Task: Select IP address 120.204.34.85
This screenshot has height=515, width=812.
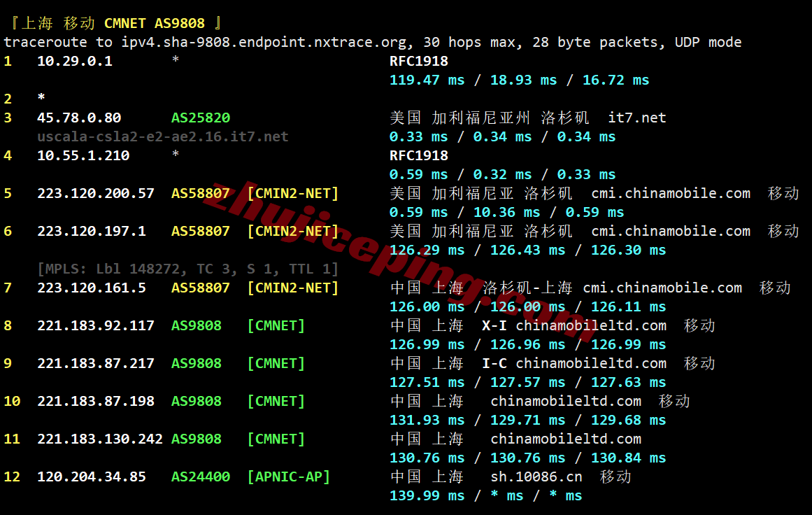Action: 91,477
